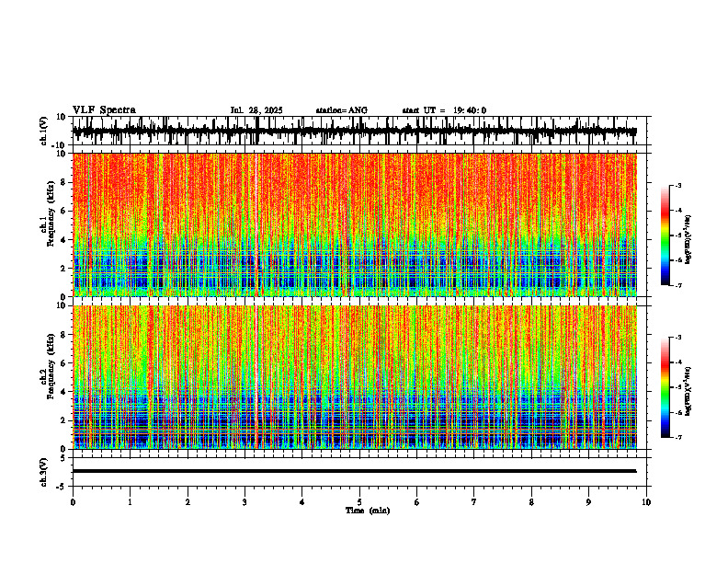Click the time axis tick label "7"

474,502
